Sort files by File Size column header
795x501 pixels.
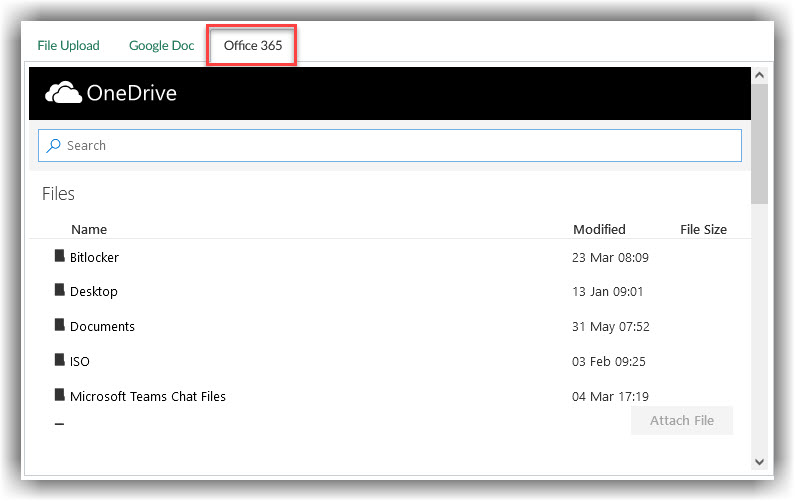[703, 230]
